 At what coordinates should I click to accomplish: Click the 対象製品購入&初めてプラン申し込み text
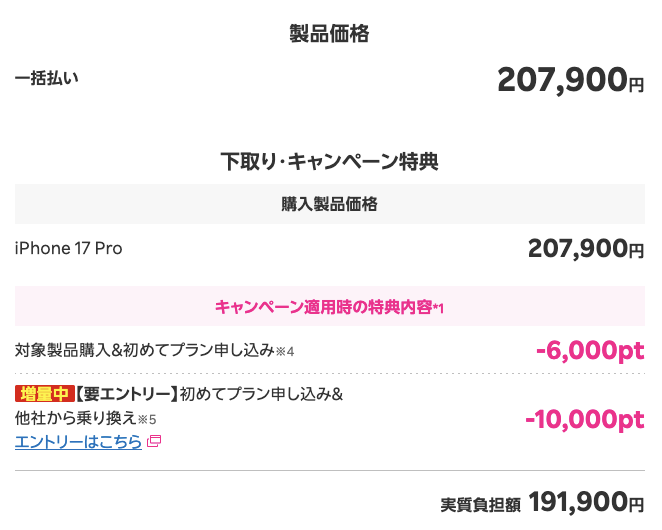[144, 350]
